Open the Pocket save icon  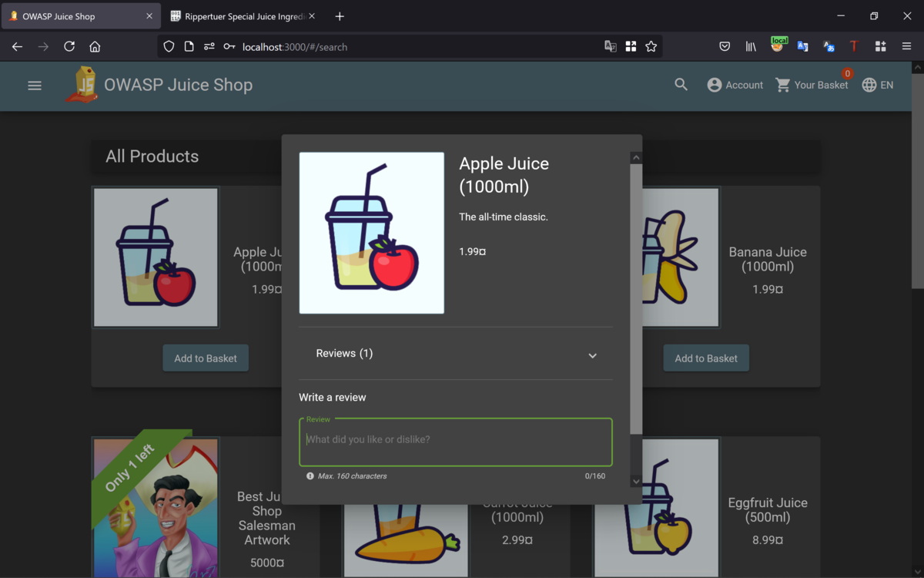coord(725,46)
